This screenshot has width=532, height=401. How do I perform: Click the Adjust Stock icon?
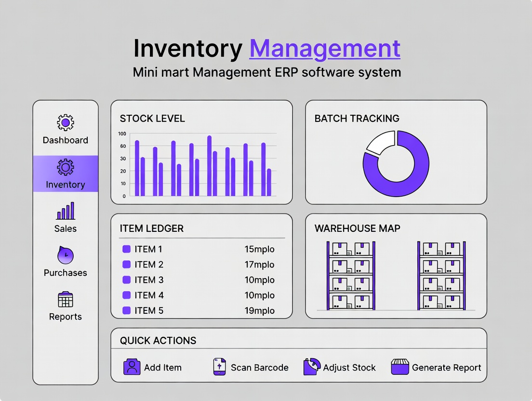click(312, 367)
